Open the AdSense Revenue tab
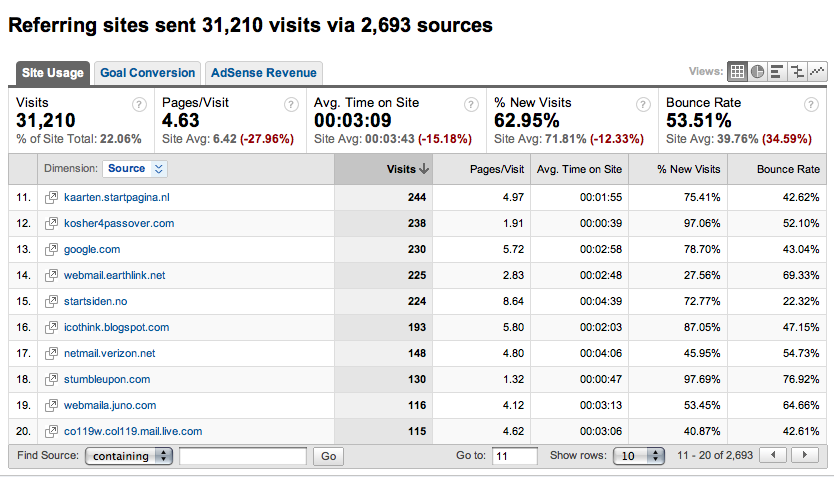Screen dimensions: 834x477 point(264,73)
